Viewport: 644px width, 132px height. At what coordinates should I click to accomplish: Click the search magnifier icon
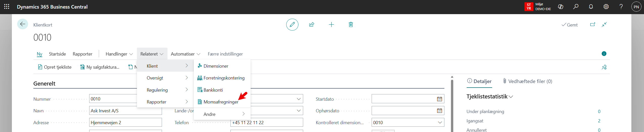[576, 7]
